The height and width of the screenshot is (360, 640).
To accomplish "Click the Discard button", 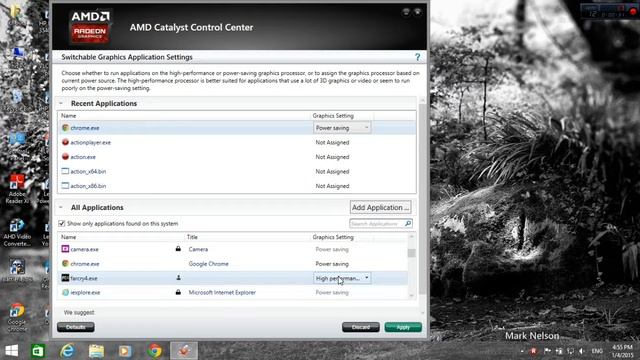I will (361, 327).
